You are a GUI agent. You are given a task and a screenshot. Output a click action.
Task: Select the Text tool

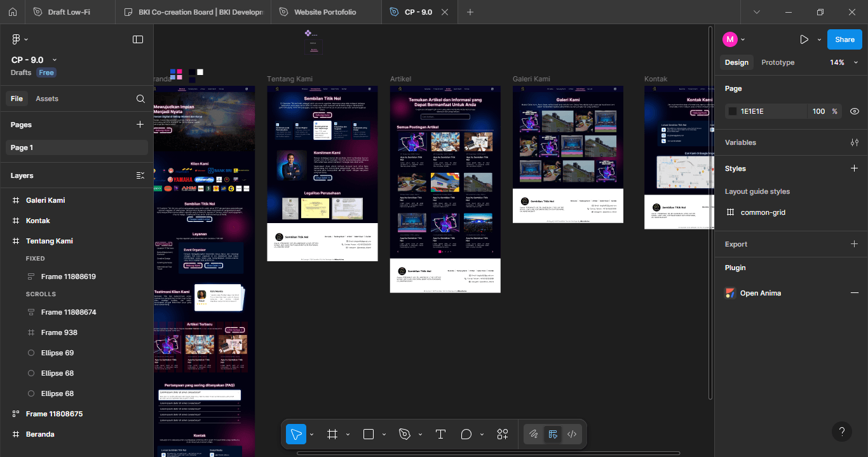pos(440,434)
